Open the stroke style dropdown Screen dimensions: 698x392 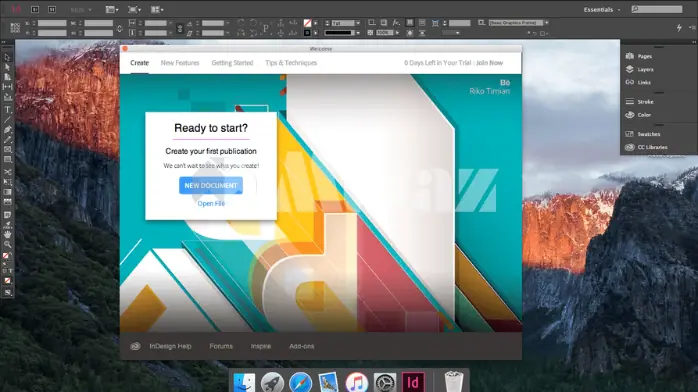(x=358, y=33)
